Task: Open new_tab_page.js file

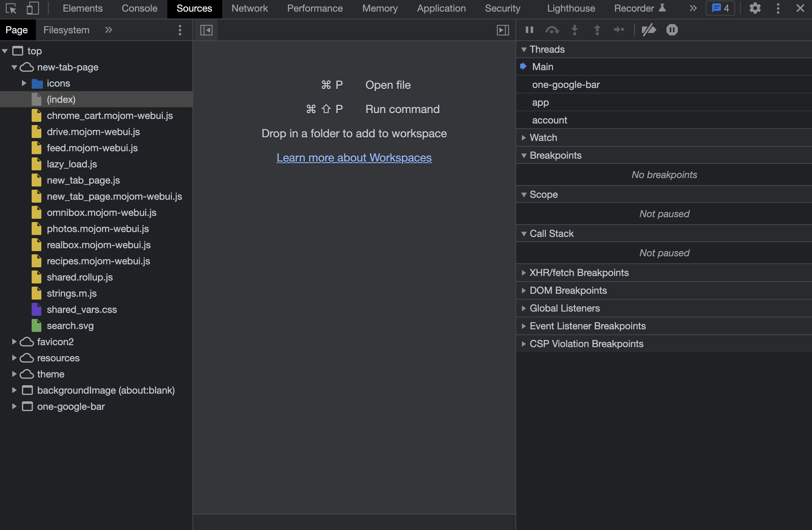Action: click(x=83, y=180)
